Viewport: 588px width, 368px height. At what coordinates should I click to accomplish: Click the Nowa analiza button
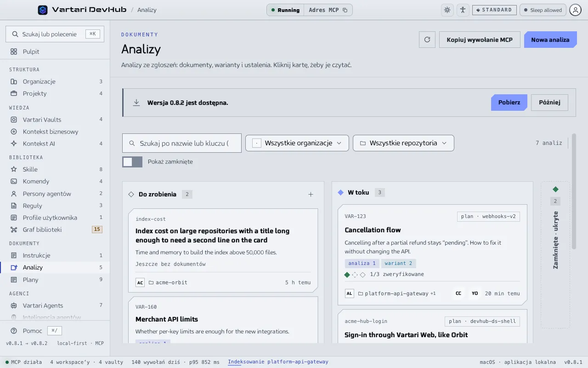pos(550,40)
